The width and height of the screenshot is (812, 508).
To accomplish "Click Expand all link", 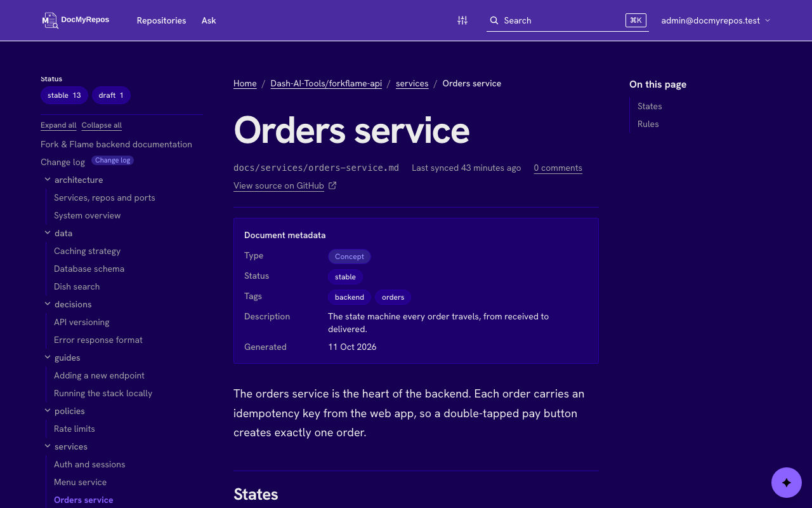I will [x=58, y=125].
